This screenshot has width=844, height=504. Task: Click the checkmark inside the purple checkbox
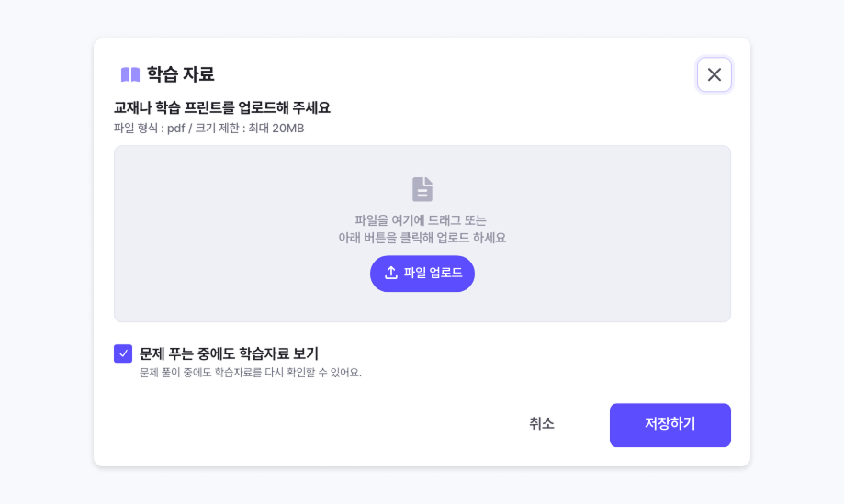coord(123,353)
